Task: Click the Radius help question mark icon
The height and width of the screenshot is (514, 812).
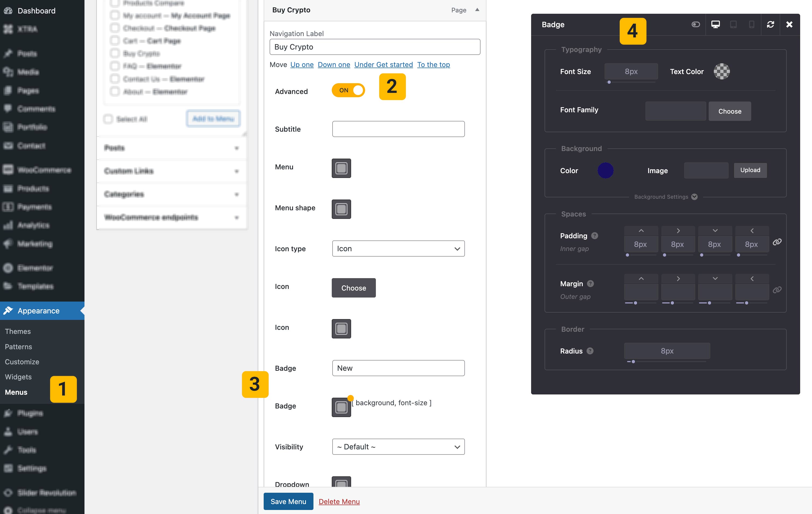Action: click(590, 351)
